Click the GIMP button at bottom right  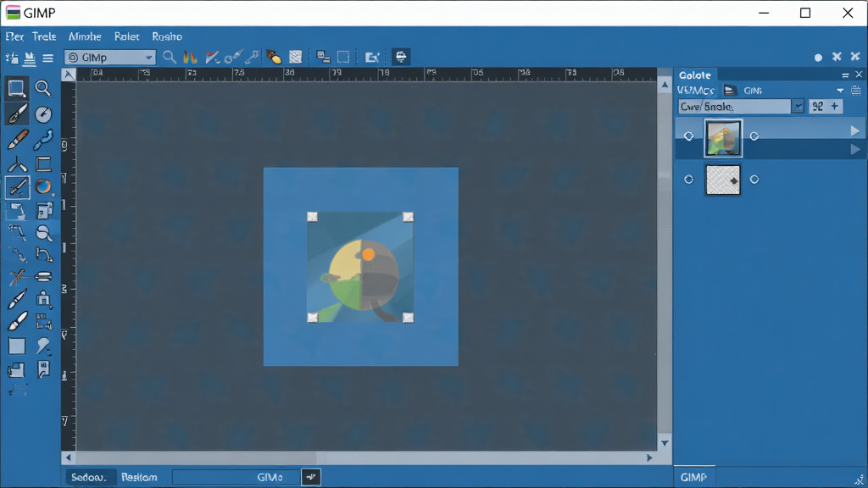pyautogui.click(x=693, y=477)
